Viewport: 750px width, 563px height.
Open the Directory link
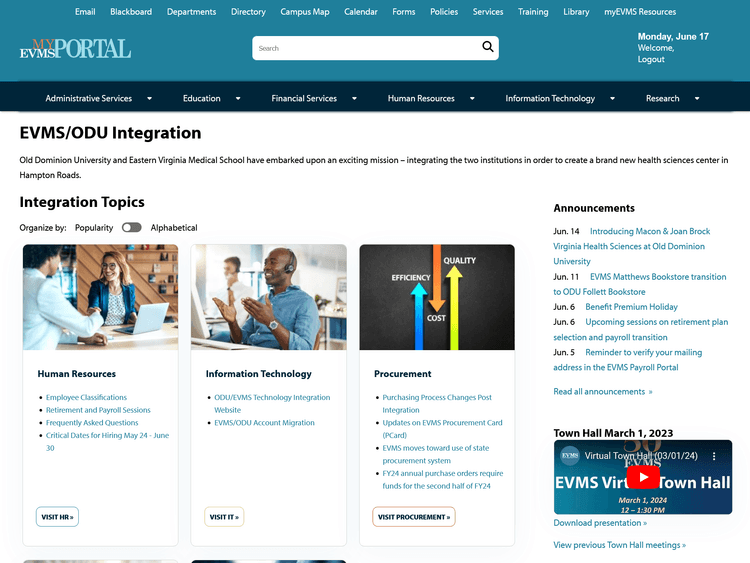[x=248, y=11]
